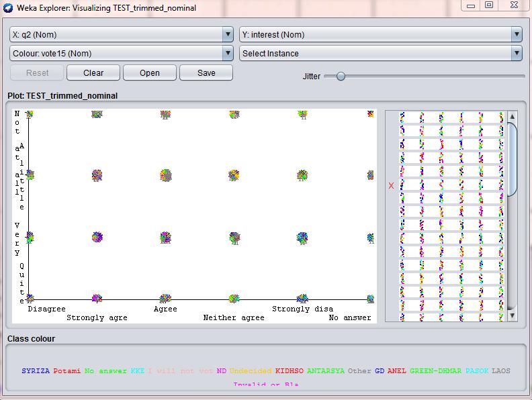Image resolution: width=532 pixels, height=400 pixels.
Task: Click the Weka bird icon in title bar
Action: point(8,7)
